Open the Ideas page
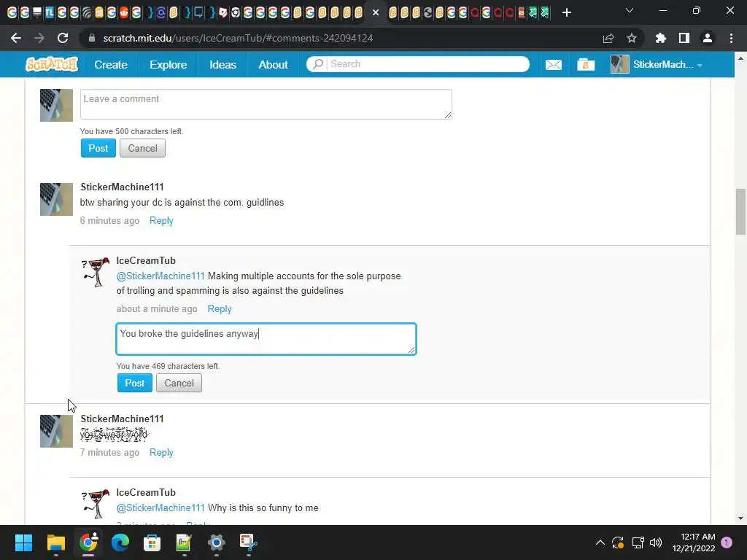 (222, 65)
